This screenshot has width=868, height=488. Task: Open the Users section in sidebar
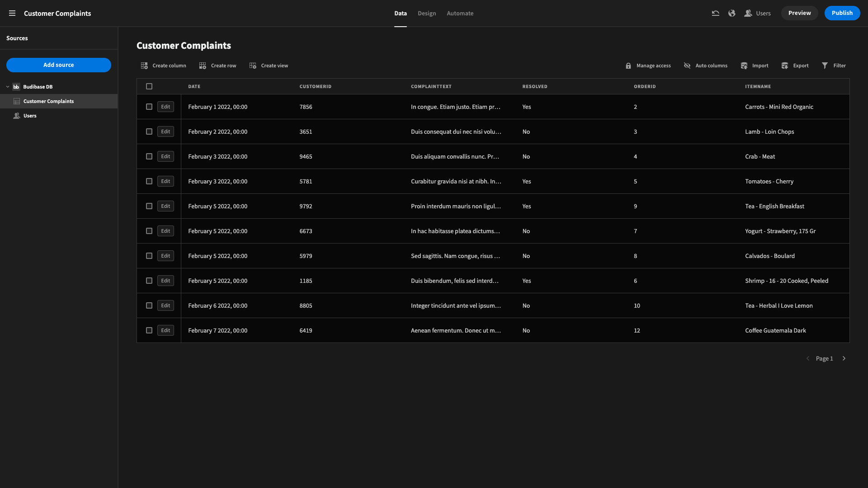coord(30,116)
